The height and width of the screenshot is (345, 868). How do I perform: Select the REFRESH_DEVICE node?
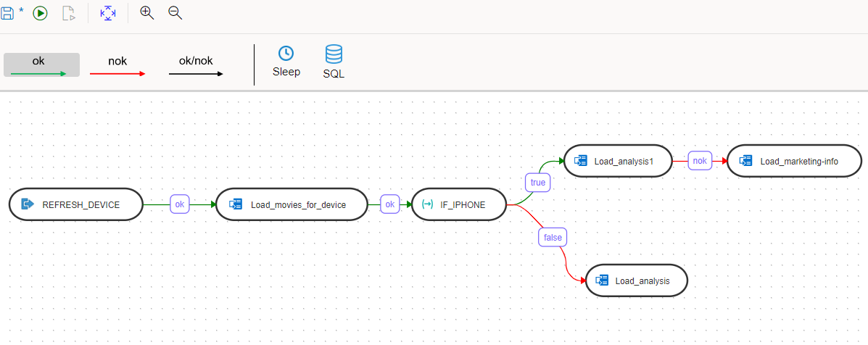[76, 204]
